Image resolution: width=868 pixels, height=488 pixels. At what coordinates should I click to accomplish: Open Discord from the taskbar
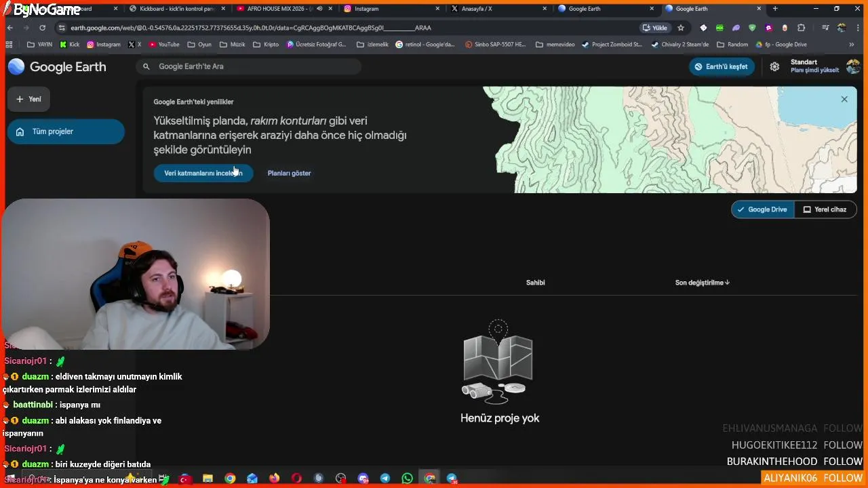point(363,479)
